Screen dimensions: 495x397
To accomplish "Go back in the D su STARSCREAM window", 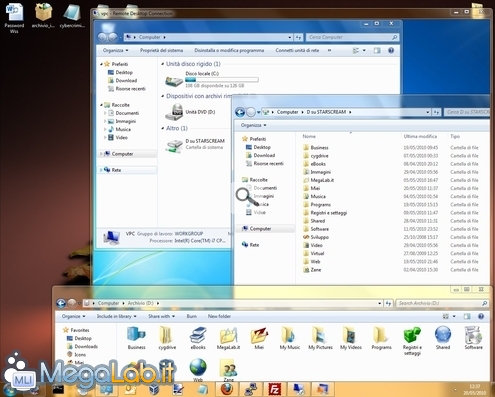I will point(240,112).
